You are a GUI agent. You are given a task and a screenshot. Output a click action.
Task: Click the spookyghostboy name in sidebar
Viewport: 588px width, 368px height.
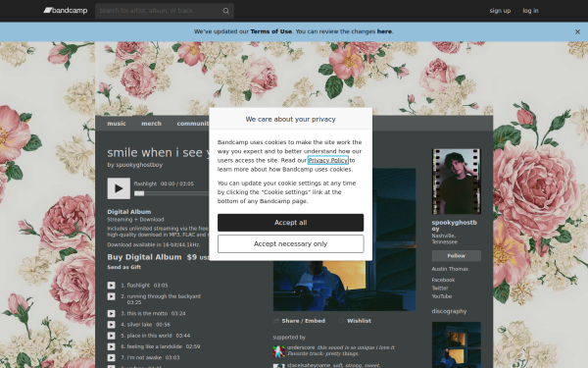[x=454, y=226]
